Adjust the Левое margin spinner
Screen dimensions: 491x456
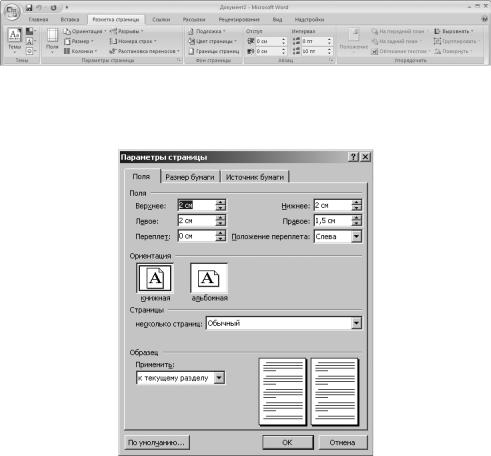pyautogui.click(x=220, y=221)
